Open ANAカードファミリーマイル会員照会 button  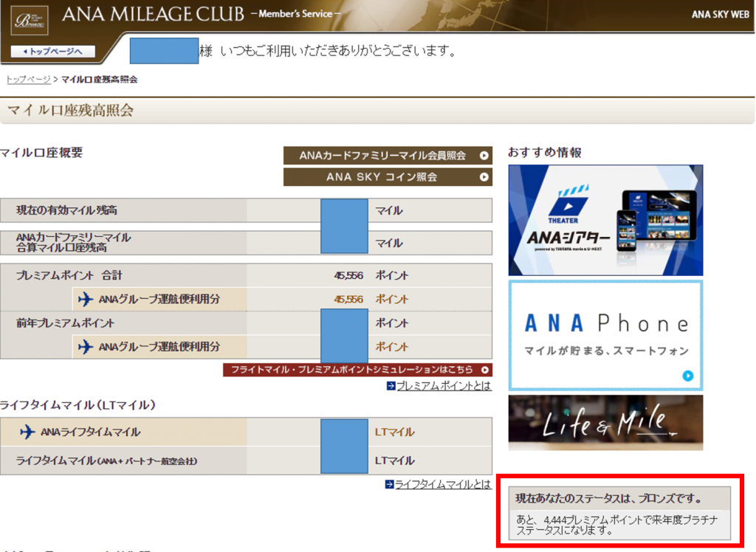388,156
